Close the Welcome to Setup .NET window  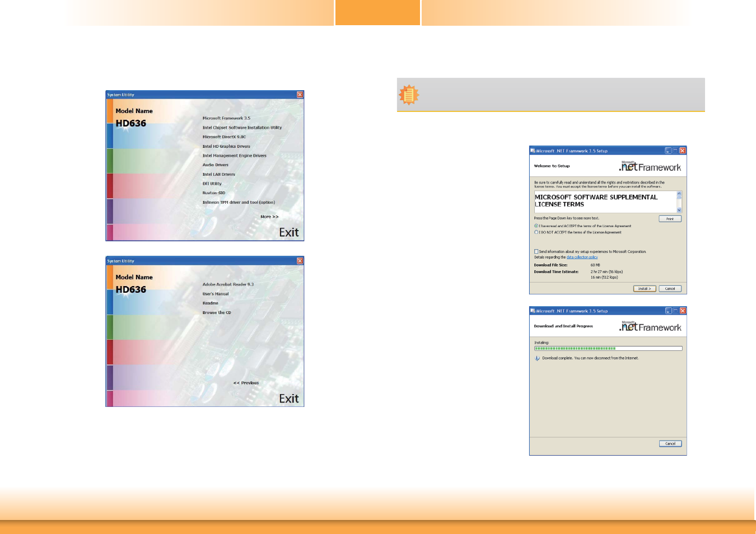point(683,151)
